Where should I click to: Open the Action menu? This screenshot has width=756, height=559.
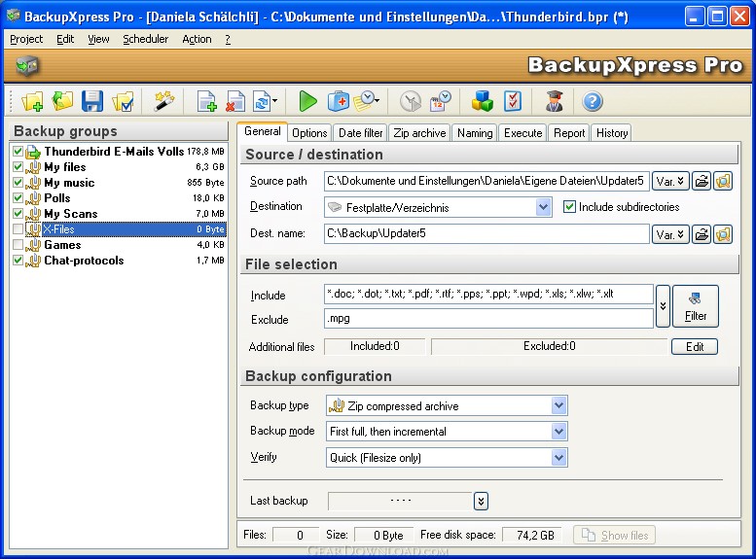197,39
